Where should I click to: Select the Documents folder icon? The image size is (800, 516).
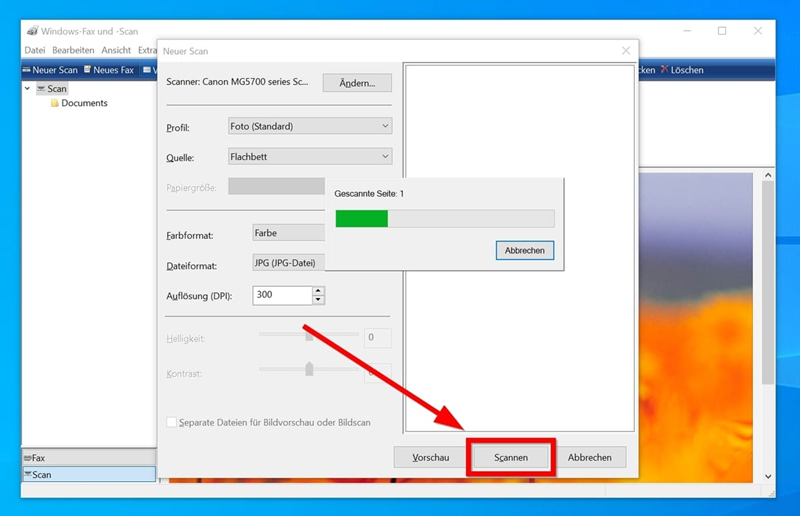tap(55, 103)
